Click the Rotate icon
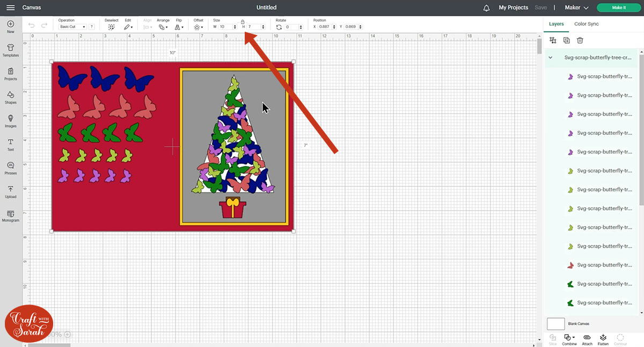The width and height of the screenshot is (644, 347). click(x=279, y=27)
